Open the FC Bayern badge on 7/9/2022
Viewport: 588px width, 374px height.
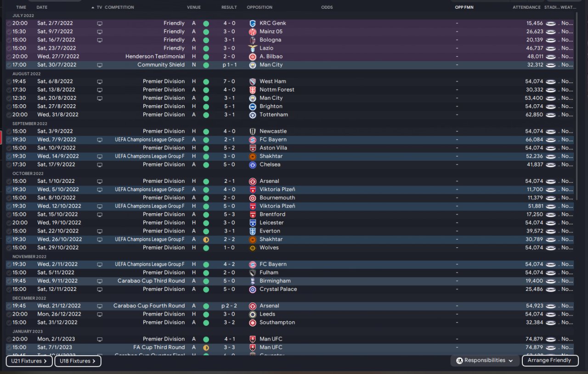pos(252,140)
